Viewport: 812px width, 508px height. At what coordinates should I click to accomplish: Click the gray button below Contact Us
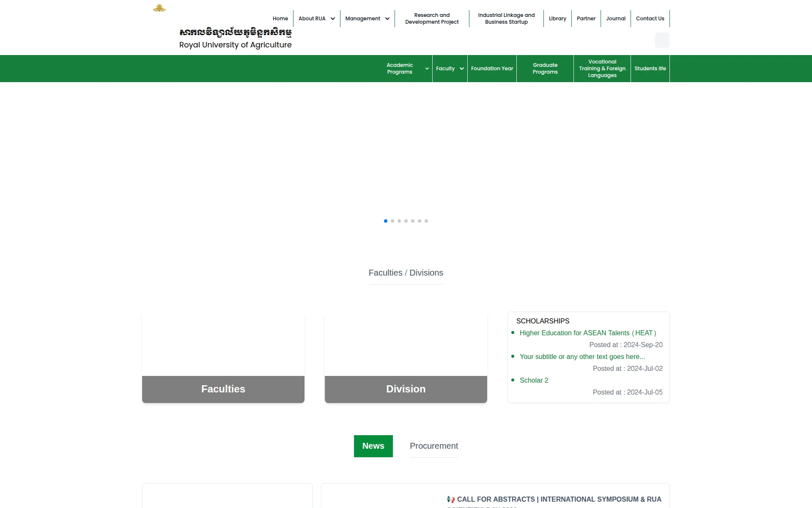coord(662,40)
